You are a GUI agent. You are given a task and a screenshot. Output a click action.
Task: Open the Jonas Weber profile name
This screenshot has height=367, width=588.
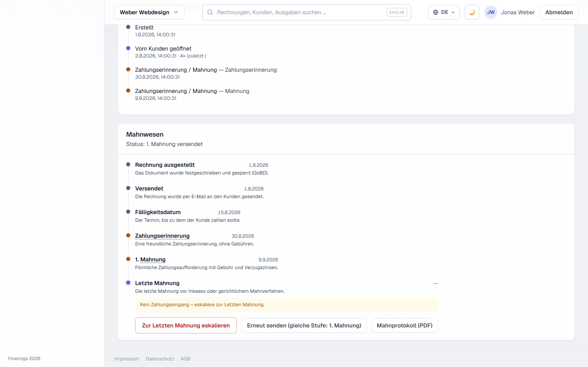click(518, 12)
